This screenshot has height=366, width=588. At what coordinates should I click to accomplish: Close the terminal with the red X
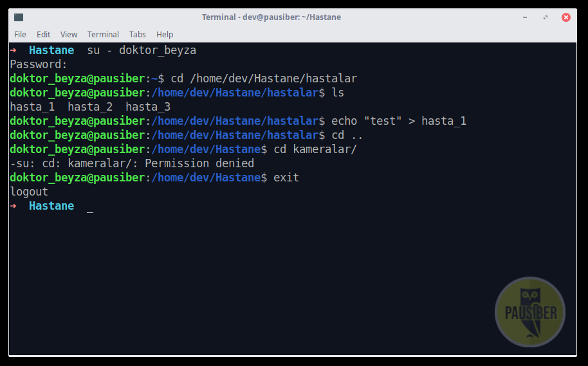(x=566, y=17)
